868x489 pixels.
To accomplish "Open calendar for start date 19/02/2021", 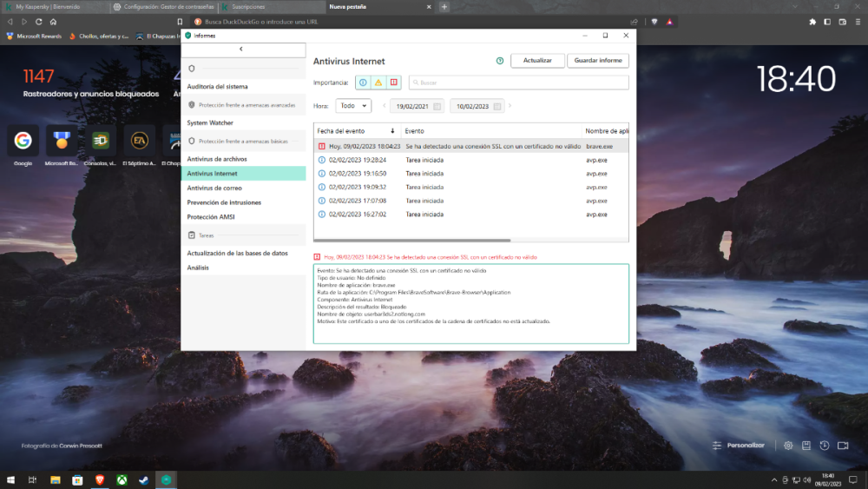I will 437,107.
